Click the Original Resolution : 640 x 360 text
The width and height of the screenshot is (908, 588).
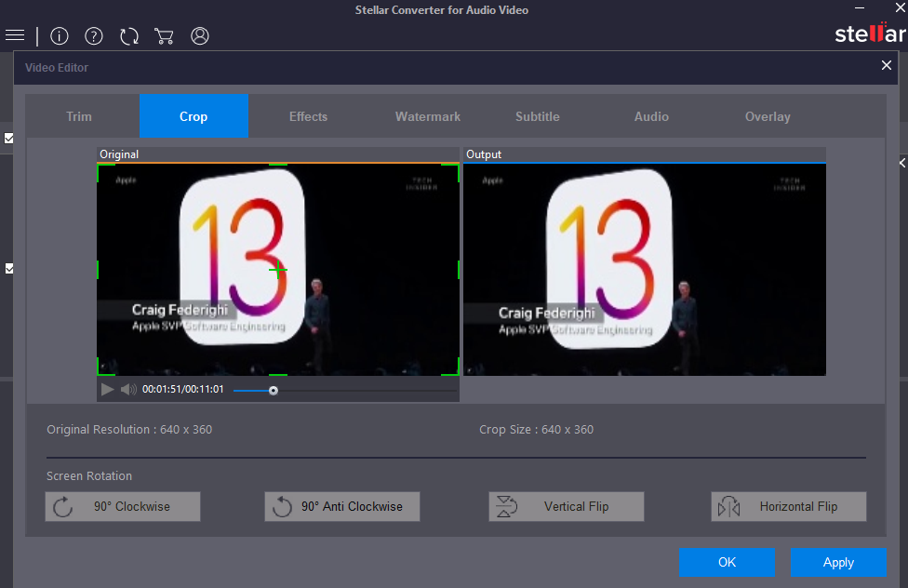tap(129, 429)
